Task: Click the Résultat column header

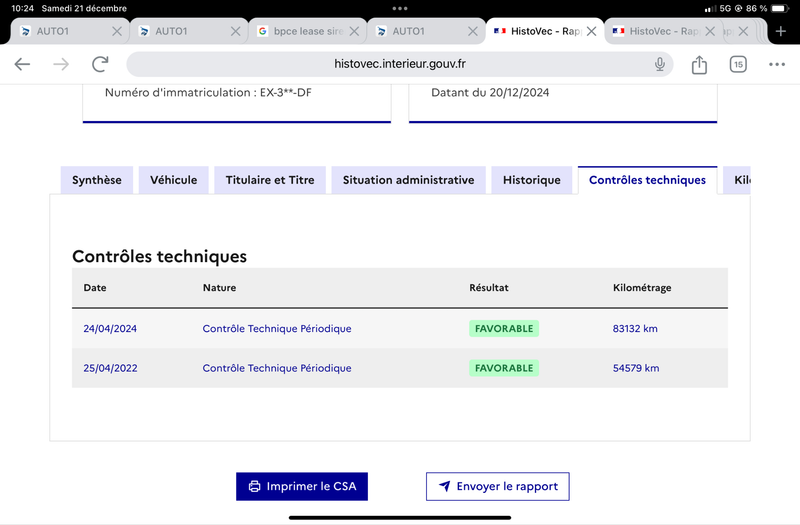Action: pos(489,288)
